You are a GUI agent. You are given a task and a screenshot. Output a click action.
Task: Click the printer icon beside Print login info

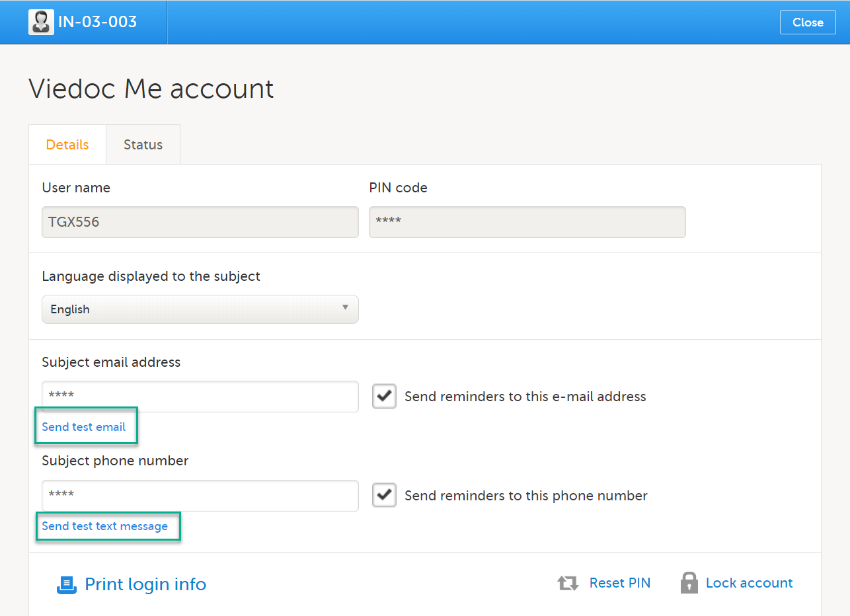67,584
